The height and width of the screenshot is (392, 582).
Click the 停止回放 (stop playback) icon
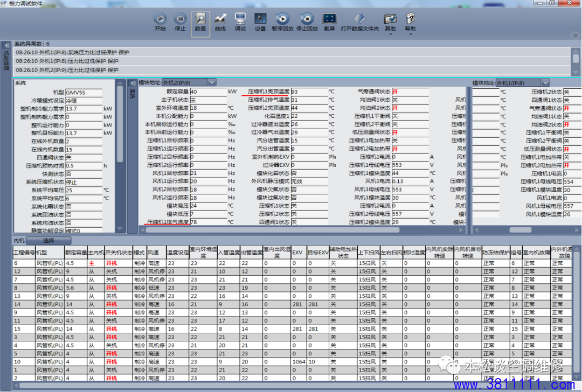point(307,19)
